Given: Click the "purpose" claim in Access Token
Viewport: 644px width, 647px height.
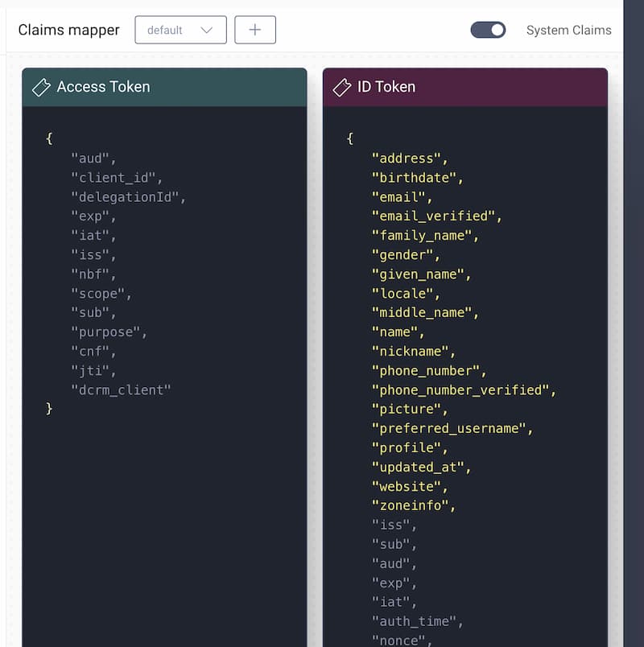Looking at the screenshot, I should pos(107,332).
